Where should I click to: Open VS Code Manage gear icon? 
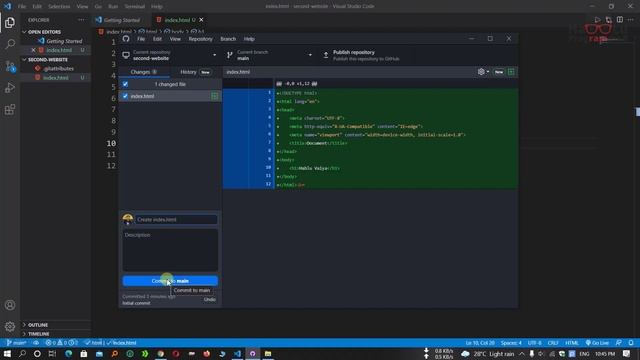point(10,326)
